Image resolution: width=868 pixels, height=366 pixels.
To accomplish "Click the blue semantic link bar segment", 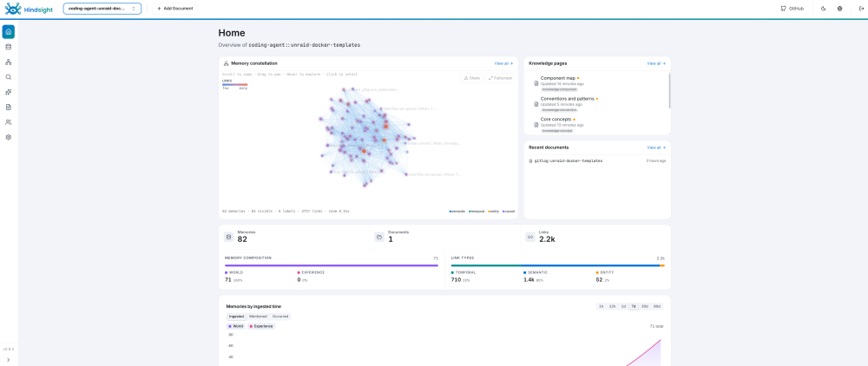I will 590,265.
